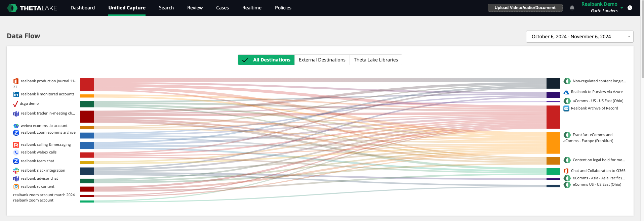Click the last 'realbank zoom account' label
Screen dimensions: 644x221
pyautogui.click(x=33, y=200)
